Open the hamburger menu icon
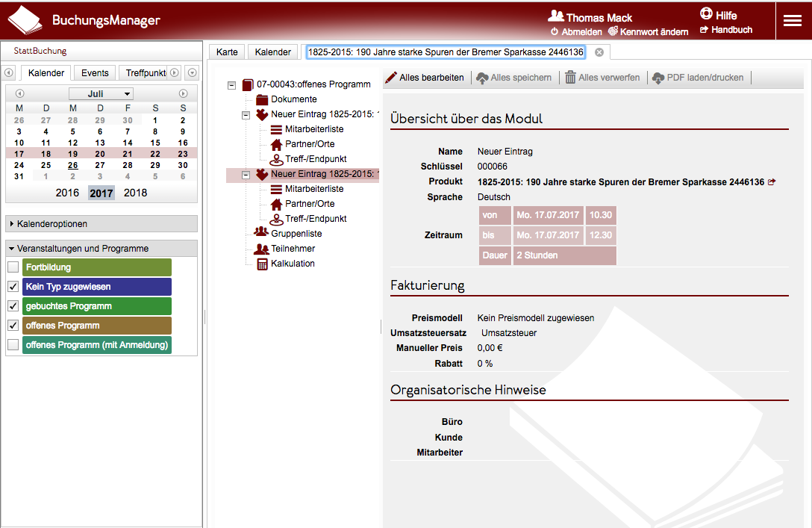Screen dimensions: 812x528 (x=792, y=21)
